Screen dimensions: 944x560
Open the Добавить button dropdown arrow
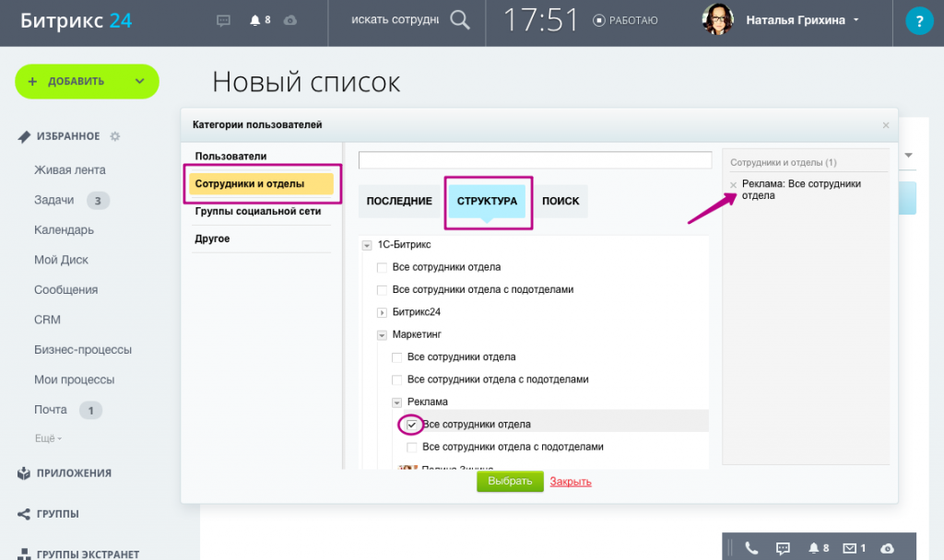pyautogui.click(x=140, y=81)
